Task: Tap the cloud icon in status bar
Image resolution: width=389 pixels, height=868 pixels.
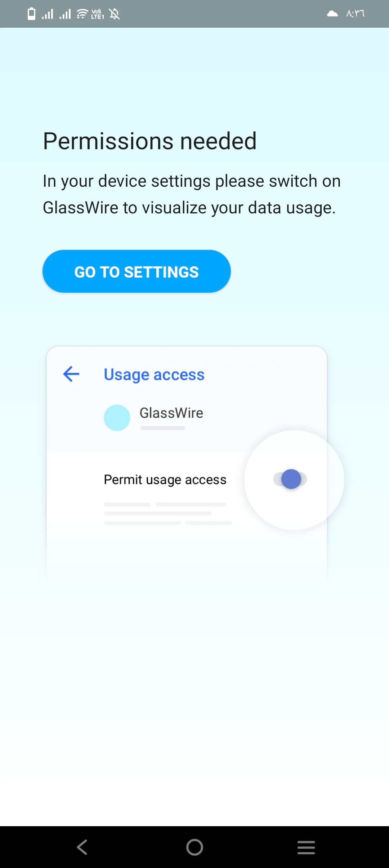Action: coord(332,14)
